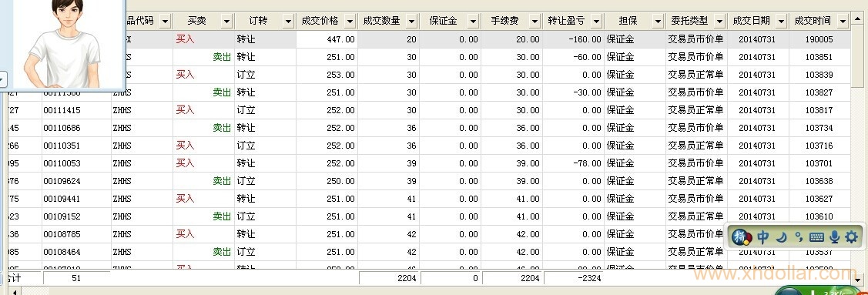Open the 担保 column filter dropdown
The width and height of the screenshot is (868, 295).
pyautogui.click(x=658, y=21)
